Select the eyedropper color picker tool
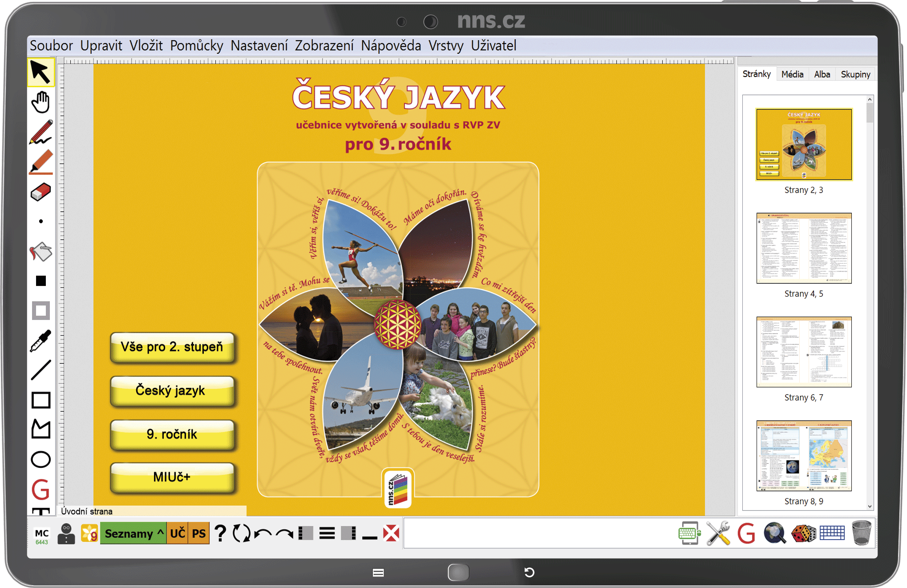Viewport: 907px width, 588px height. click(x=40, y=341)
